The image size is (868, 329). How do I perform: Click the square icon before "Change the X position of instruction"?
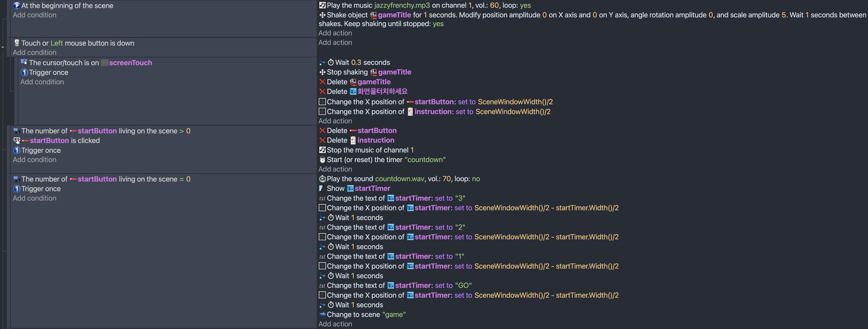click(322, 112)
